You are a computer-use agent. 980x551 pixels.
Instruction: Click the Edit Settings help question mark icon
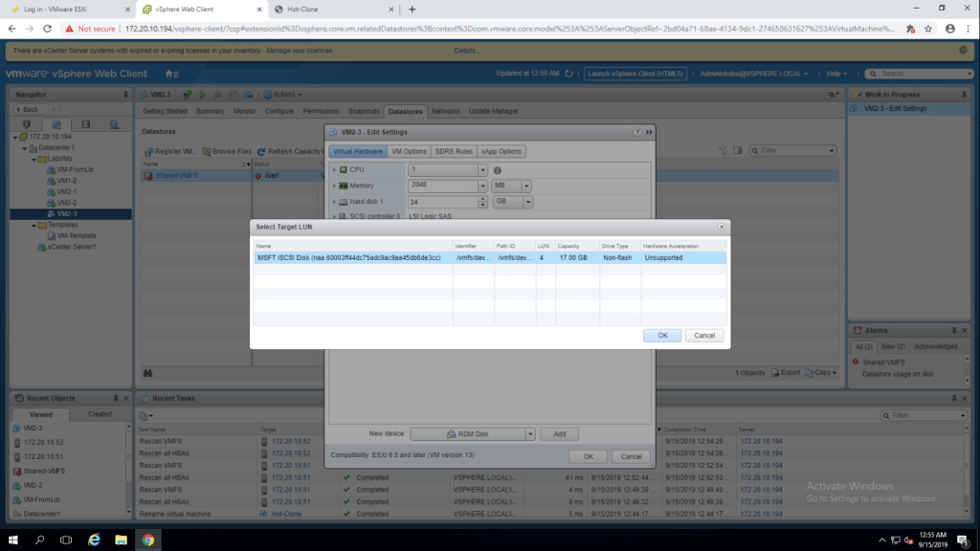tap(637, 131)
